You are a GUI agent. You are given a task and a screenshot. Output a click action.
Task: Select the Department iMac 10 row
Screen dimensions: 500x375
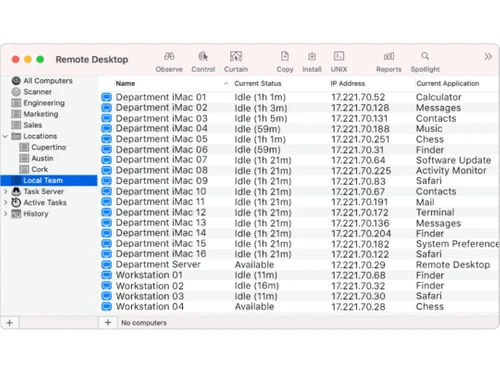299,191
